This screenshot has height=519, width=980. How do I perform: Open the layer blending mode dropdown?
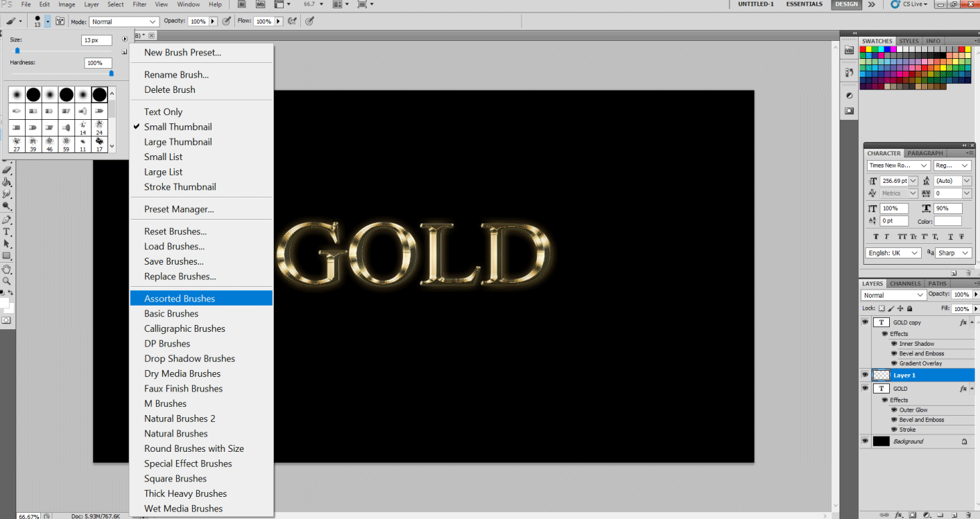(893, 294)
